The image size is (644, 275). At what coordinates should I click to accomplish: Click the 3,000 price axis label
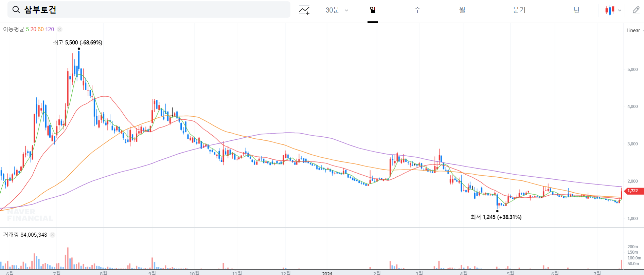(x=632, y=144)
